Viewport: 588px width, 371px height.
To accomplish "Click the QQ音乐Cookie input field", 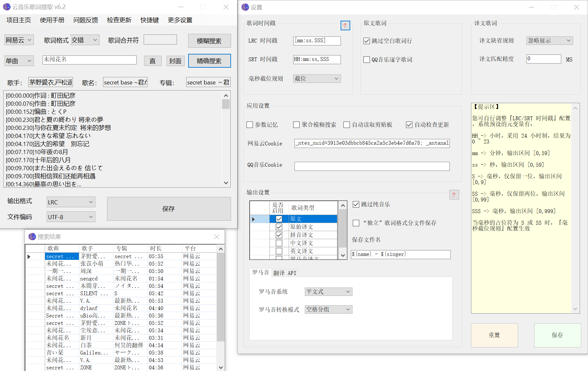I will tap(372, 166).
